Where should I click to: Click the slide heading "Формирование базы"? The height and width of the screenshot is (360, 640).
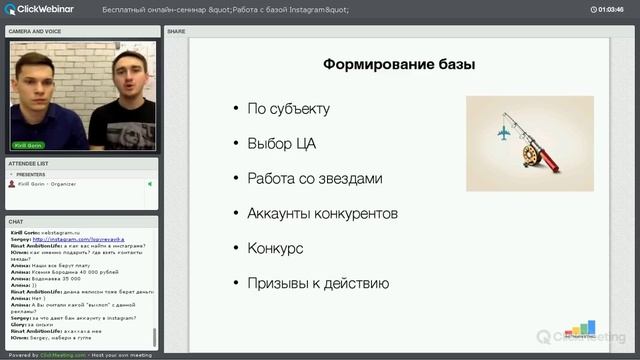tap(399, 64)
